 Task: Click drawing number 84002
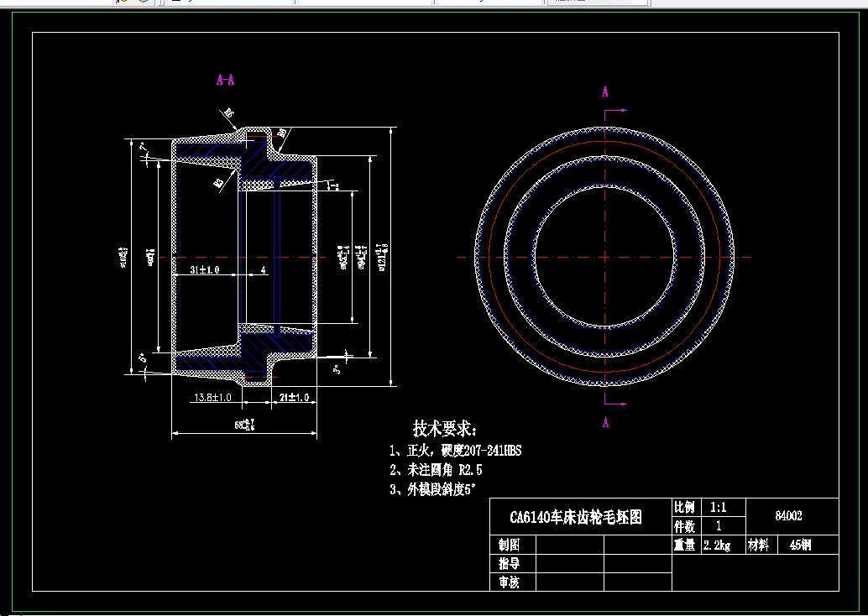[x=788, y=516]
